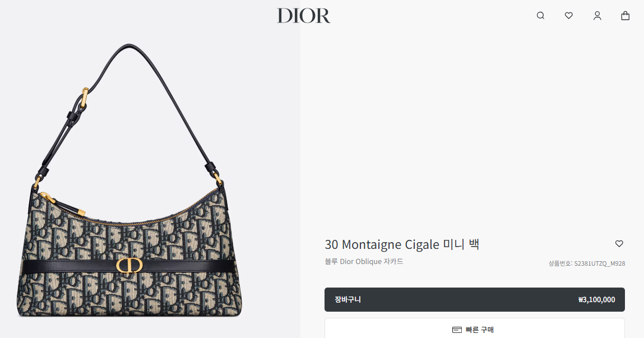644x338 pixels.
Task: Open the account profile icon
Action: click(597, 16)
